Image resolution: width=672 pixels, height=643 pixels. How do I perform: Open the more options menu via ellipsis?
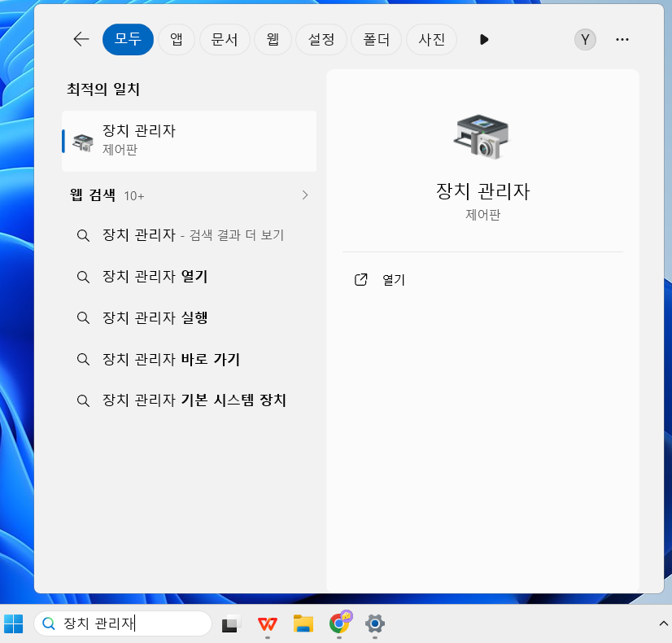(622, 39)
